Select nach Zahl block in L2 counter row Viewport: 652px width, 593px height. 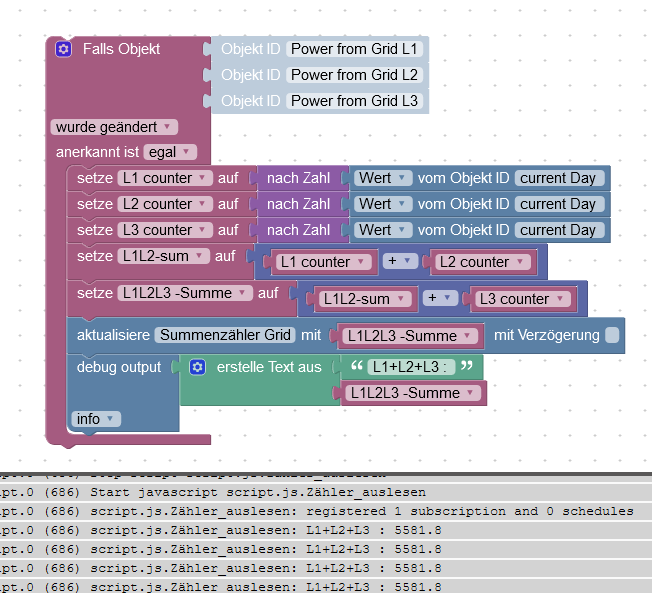click(x=298, y=204)
